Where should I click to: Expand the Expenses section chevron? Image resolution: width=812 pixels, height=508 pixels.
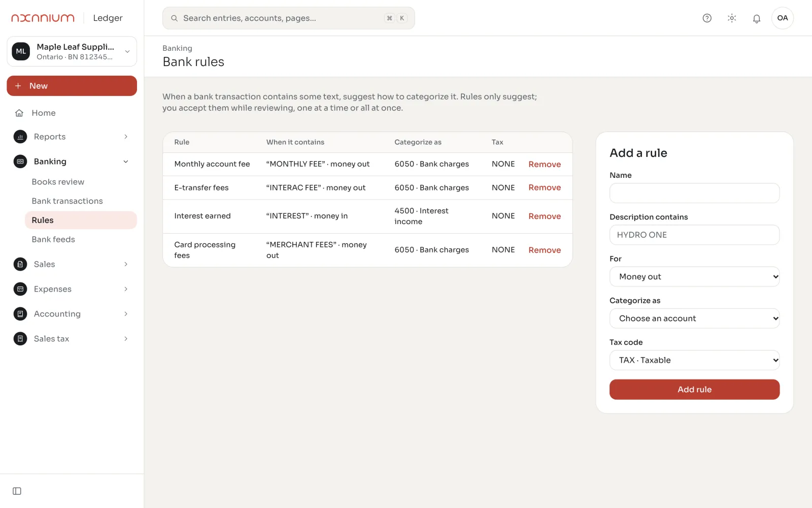tap(126, 289)
